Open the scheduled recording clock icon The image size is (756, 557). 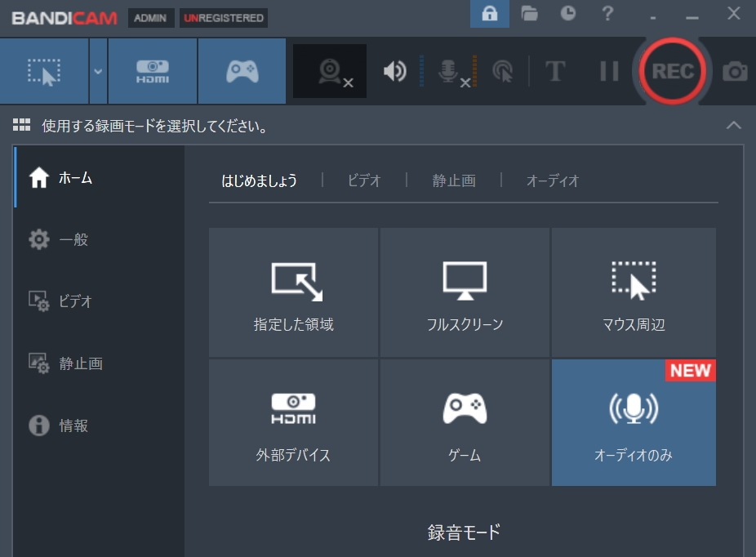click(x=568, y=14)
